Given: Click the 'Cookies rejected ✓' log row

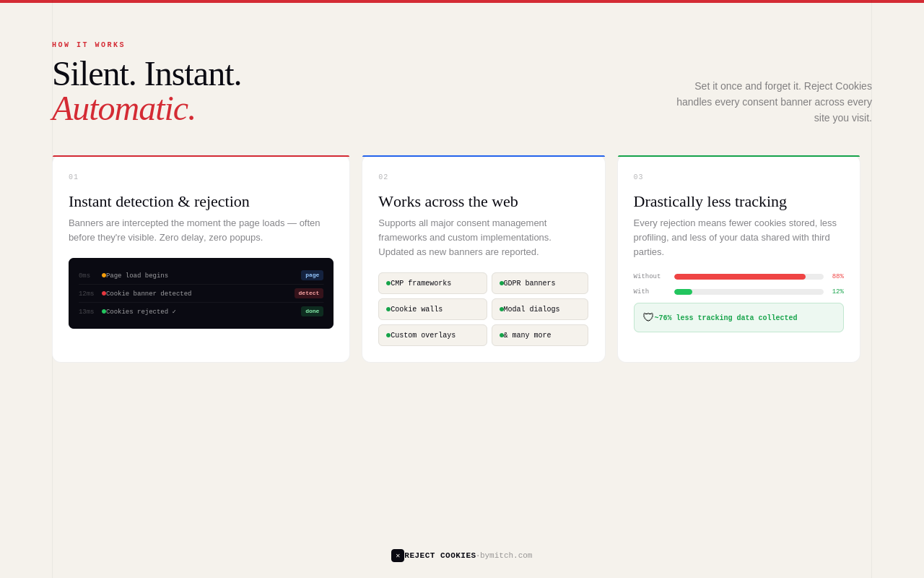Looking at the screenshot, I should pyautogui.click(x=201, y=311).
